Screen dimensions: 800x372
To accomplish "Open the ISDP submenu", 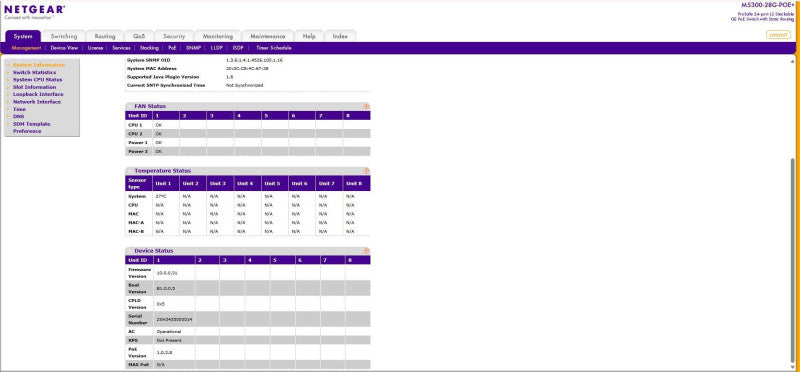I will pyautogui.click(x=238, y=48).
